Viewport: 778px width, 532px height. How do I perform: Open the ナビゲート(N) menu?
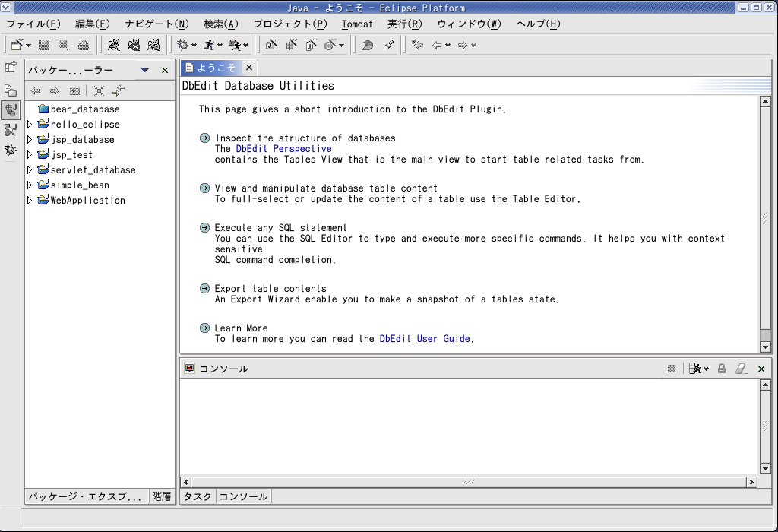pyautogui.click(x=157, y=24)
